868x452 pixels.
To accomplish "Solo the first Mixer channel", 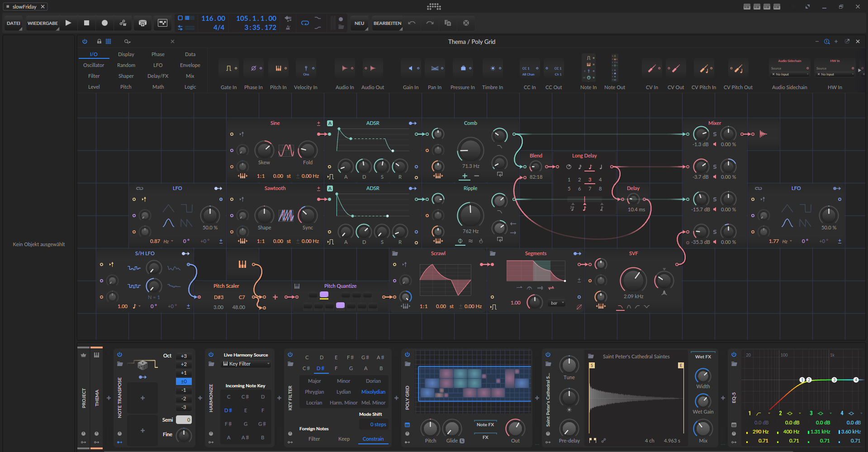I will click(715, 134).
